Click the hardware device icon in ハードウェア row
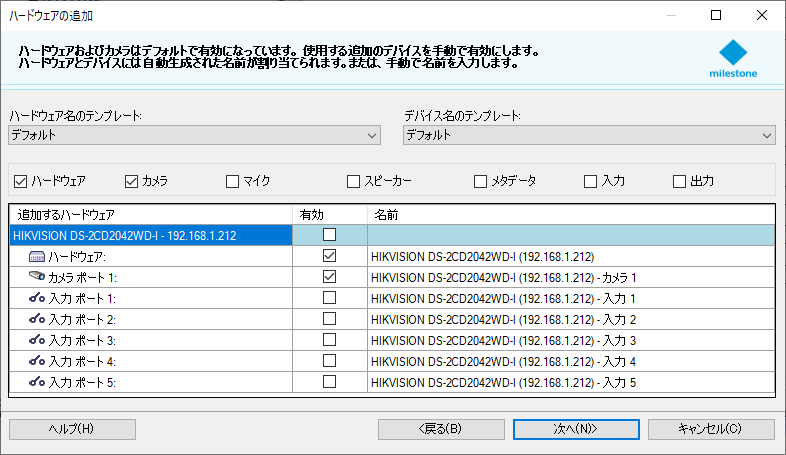Image resolution: width=786 pixels, height=455 pixels. [37, 257]
